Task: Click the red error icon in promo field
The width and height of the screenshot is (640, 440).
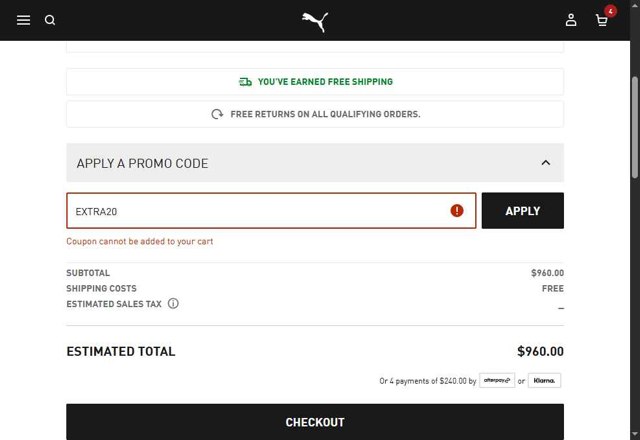Action: click(457, 211)
